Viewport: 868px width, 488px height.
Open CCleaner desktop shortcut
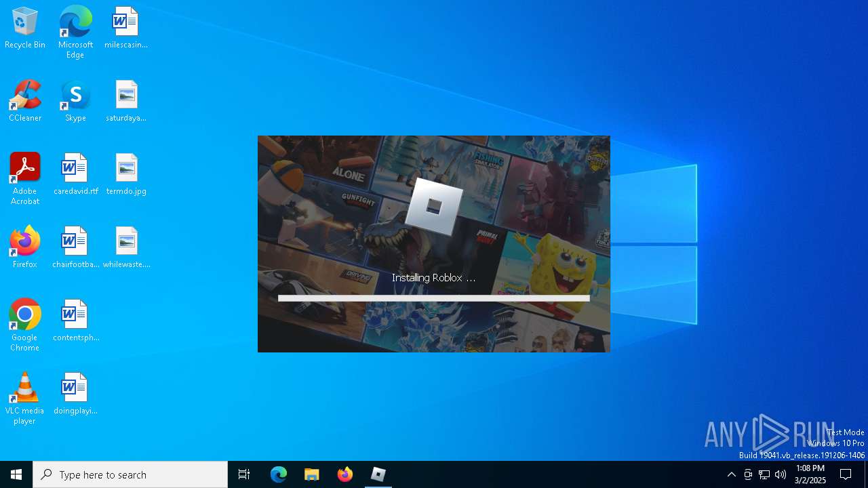point(25,101)
